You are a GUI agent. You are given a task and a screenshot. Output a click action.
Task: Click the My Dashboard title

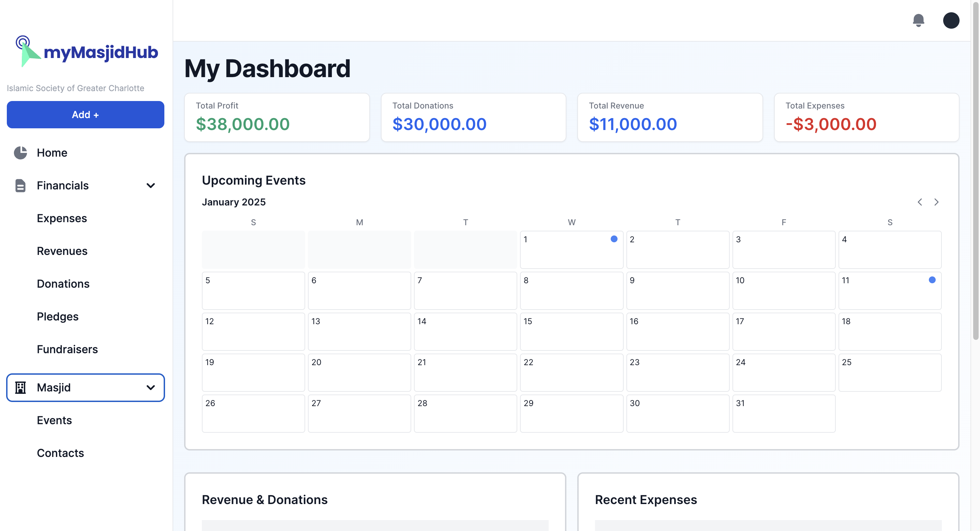(x=267, y=69)
